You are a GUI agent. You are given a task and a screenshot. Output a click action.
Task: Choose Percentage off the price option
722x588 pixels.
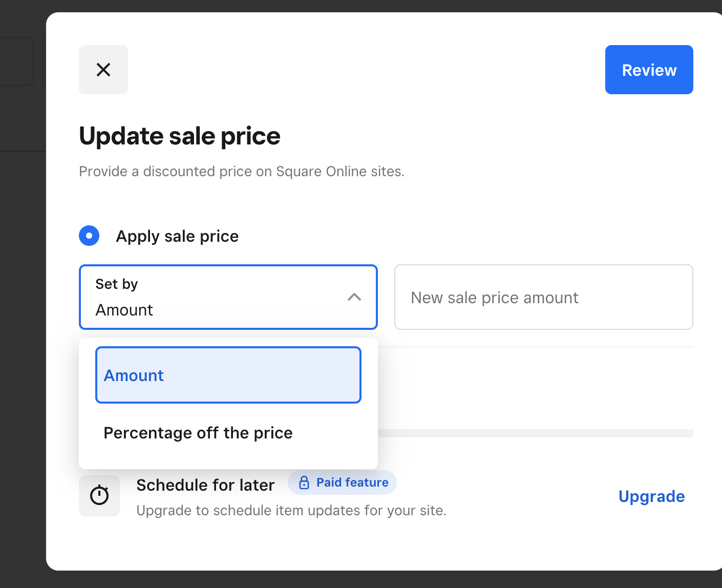point(198,433)
